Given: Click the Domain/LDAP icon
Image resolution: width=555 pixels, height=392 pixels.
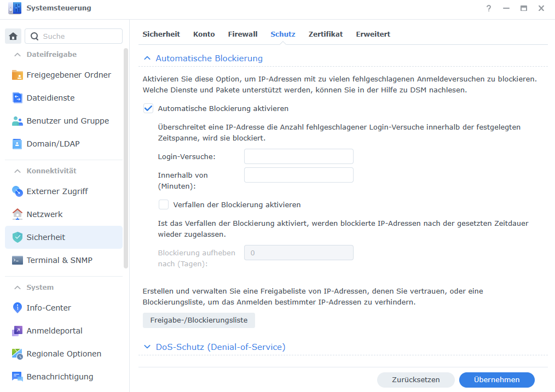Looking at the screenshot, I should [x=18, y=144].
